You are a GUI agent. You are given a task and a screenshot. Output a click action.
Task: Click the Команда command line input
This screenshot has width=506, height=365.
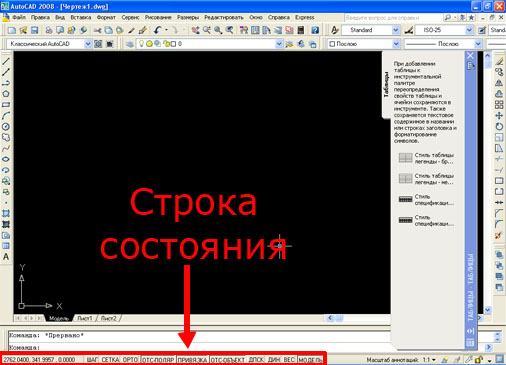[199, 347]
